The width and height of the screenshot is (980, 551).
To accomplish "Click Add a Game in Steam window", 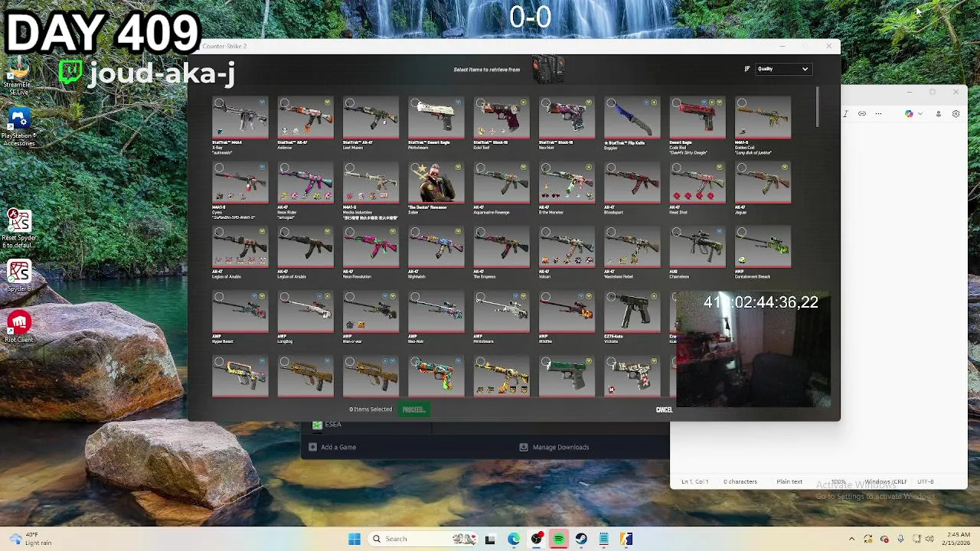I will coord(332,447).
